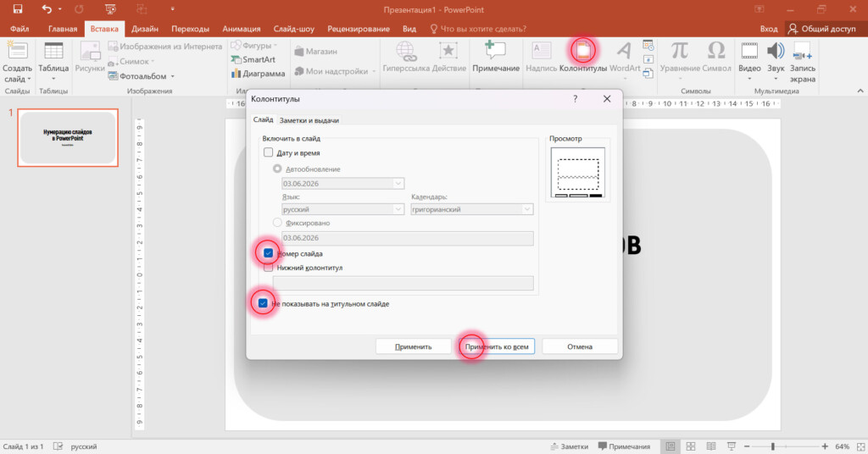This screenshot has width=868, height=454.
Task: Click the Отмена button
Action: (580, 346)
